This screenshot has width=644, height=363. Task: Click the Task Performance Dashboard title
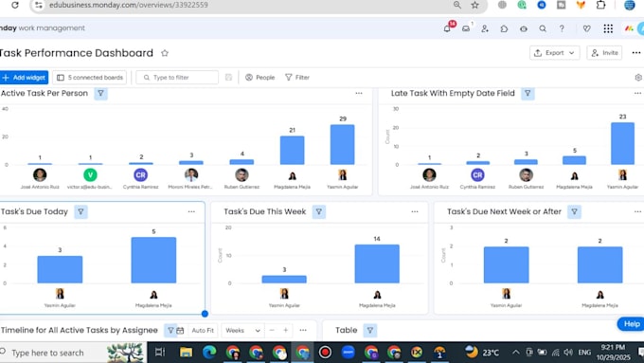pos(77,53)
